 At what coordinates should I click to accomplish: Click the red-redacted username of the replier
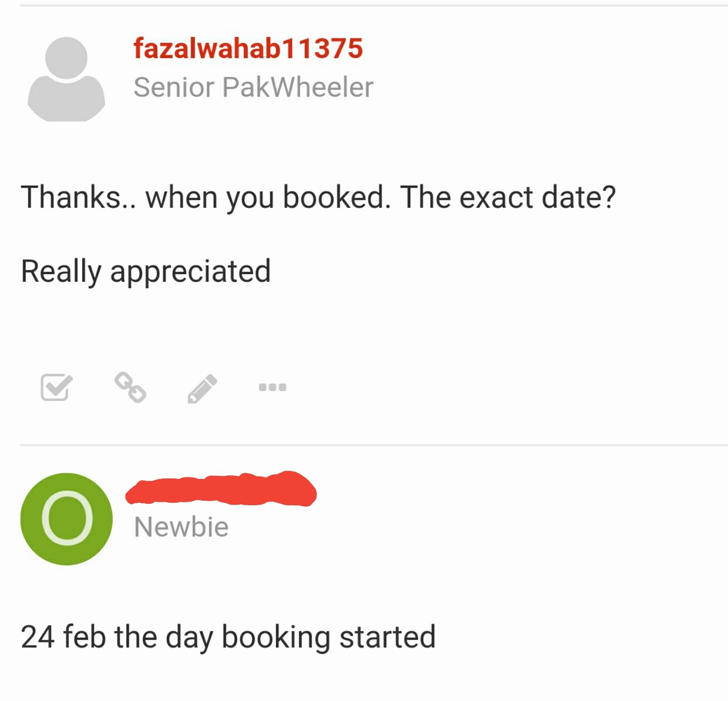[x=221, y=489]
